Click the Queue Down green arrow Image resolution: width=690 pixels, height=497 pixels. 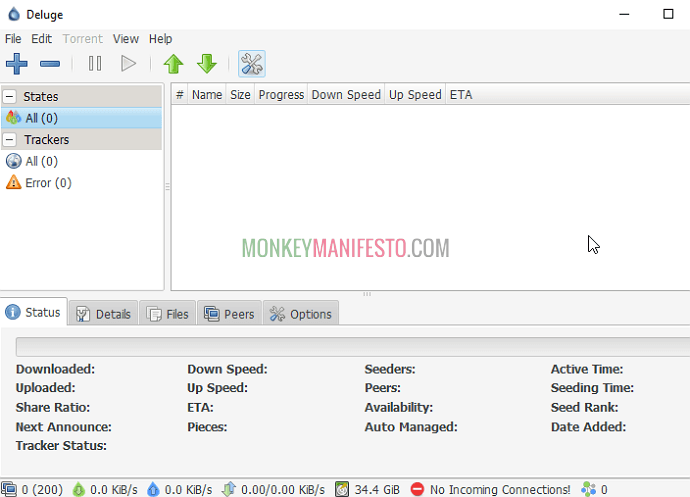tap(207, 64)
